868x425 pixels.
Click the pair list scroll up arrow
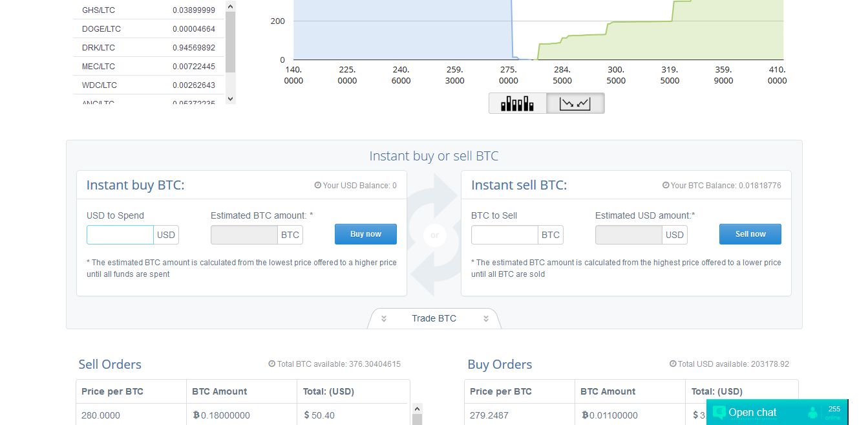[x=230, y=5]
